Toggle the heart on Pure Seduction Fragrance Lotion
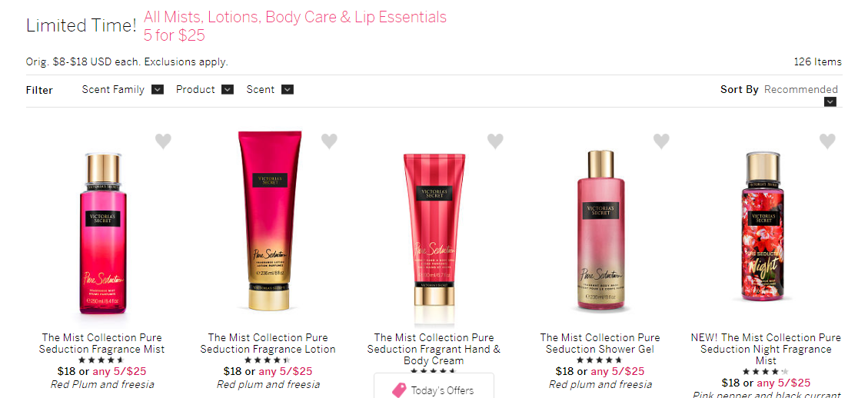 point(329,141)
